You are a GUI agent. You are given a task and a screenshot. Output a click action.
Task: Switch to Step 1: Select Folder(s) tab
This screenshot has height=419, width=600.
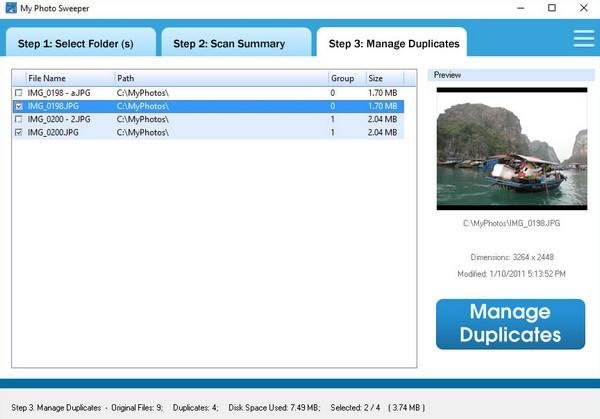80,43
